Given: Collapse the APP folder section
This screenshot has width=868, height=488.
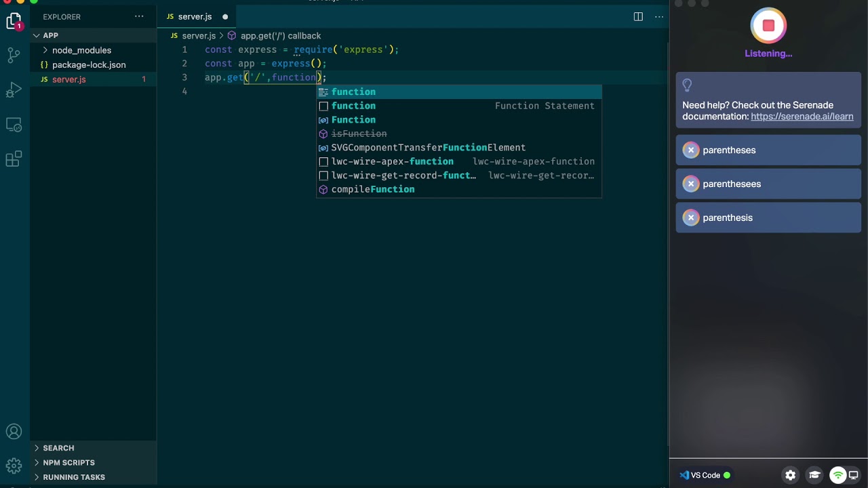Looking at the screenshot, I should [x=50, y=35].
